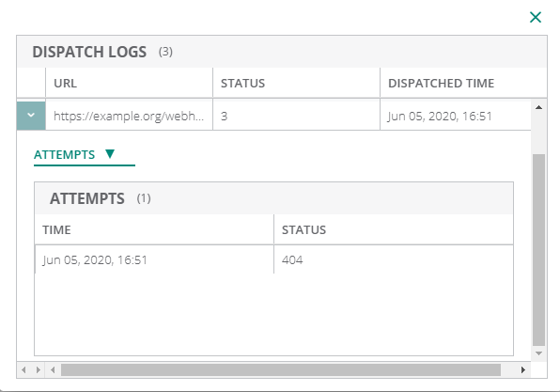Open the ATTEMPTS dropdown triangle
Image resolution: width=560 pixels, height=392 pixels.
click(x=110, y=153)
